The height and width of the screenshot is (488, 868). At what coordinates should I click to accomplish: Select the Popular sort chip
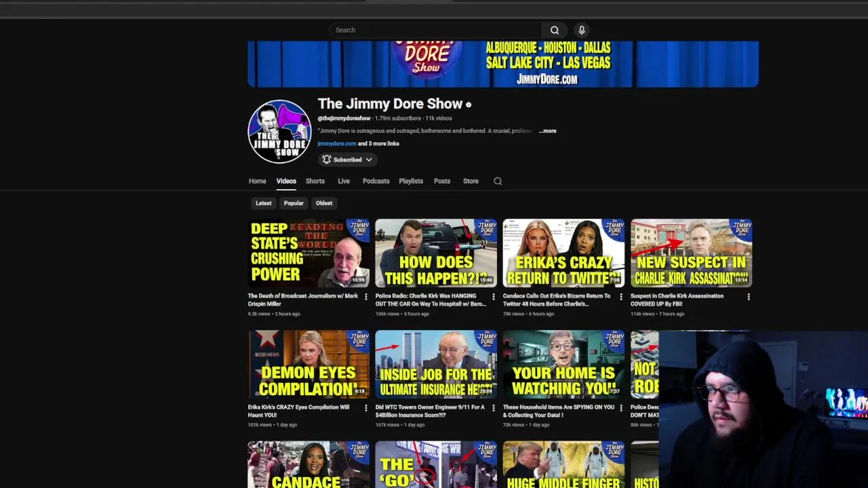[x=294, y=203]
